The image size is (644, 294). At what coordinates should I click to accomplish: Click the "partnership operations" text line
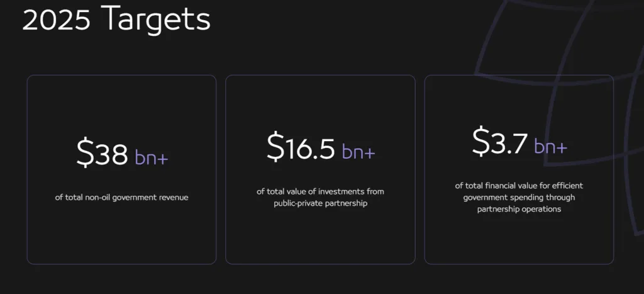pos(518,209)
